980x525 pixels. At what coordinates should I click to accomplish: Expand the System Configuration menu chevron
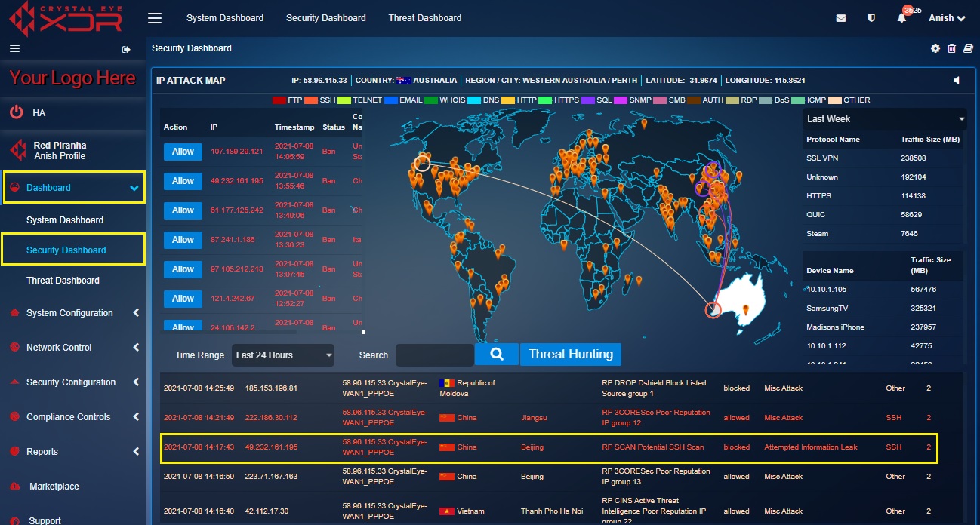point(136,312)
